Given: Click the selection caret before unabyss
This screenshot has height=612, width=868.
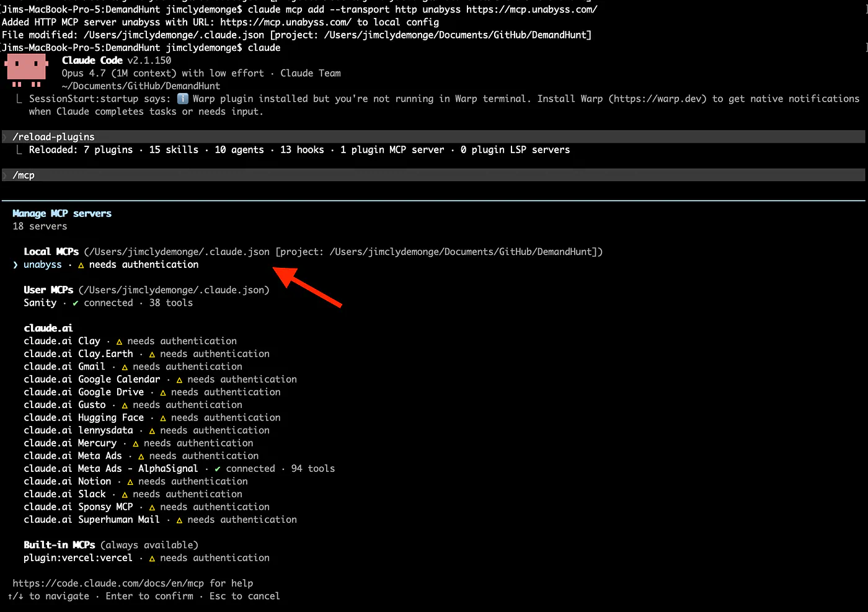Looking at the screenshot, I should (x=15, y=265).
